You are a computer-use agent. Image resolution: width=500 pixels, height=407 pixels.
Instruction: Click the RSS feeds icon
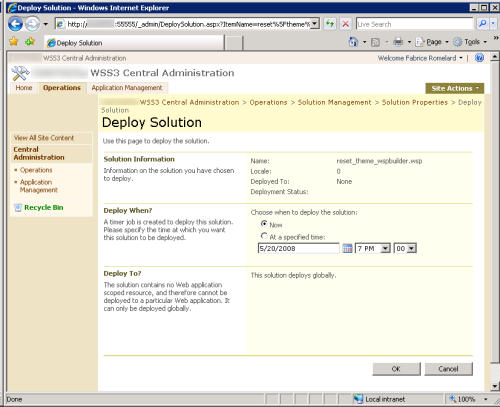(x=375, y=42)
